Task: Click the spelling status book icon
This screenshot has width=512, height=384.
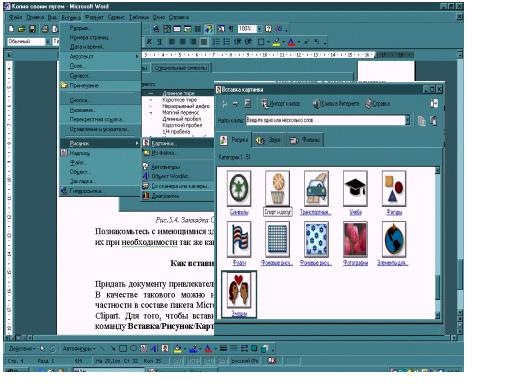Action: pyautogui.click(x=272, y=361)
